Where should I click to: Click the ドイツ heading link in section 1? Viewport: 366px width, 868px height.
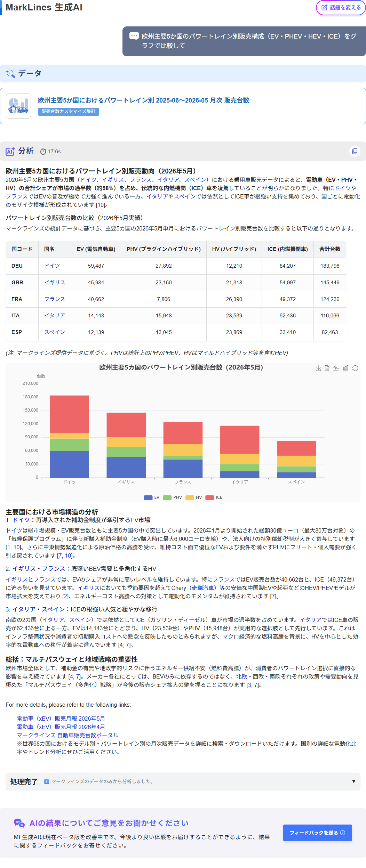tap(21, 520)
